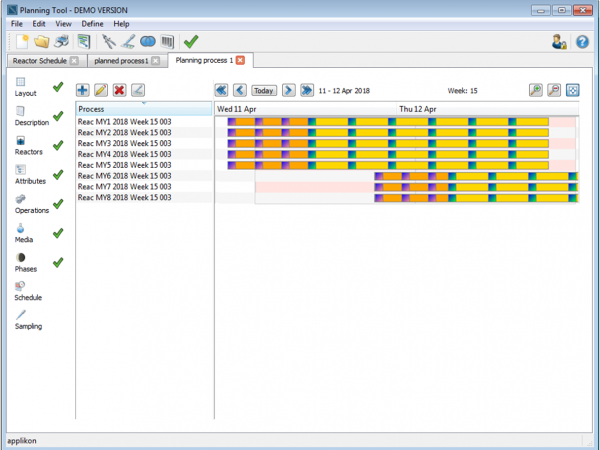Fit the timeline to the window icon
600x450 pixels.
tap(572, 90)
